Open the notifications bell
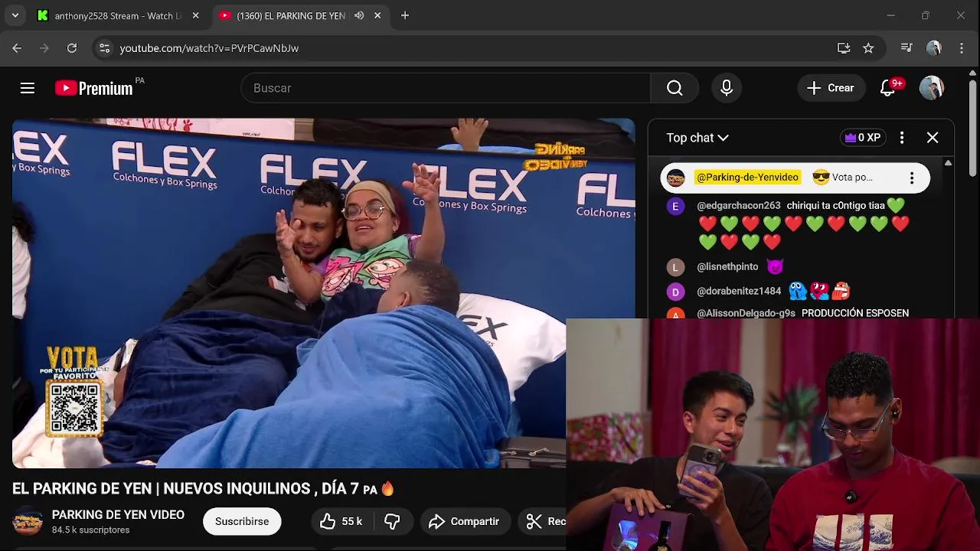The image size is (980, 551). click(888, 88)
